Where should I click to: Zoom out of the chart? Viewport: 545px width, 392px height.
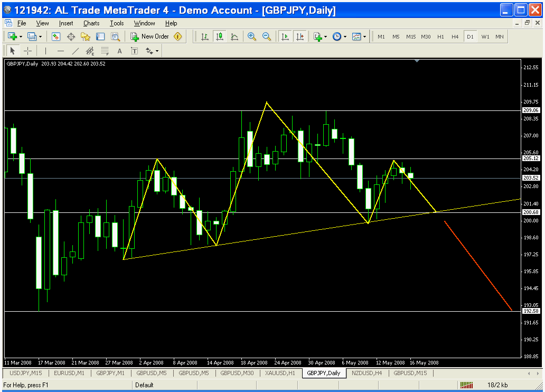(x=267, y=36)
